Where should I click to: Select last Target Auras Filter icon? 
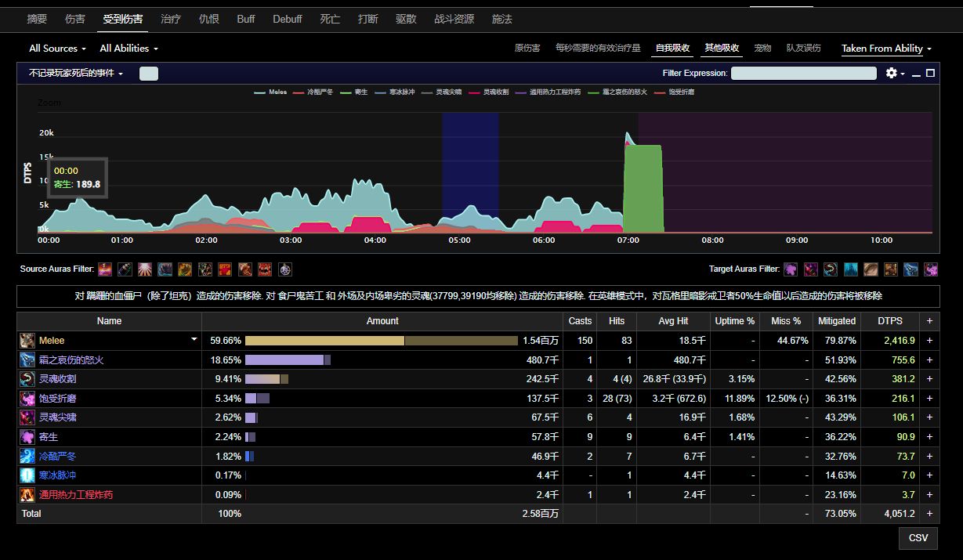930,269
